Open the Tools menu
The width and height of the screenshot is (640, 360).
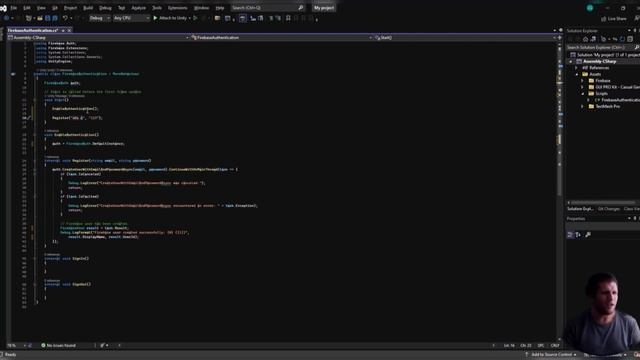pos(157,8)
